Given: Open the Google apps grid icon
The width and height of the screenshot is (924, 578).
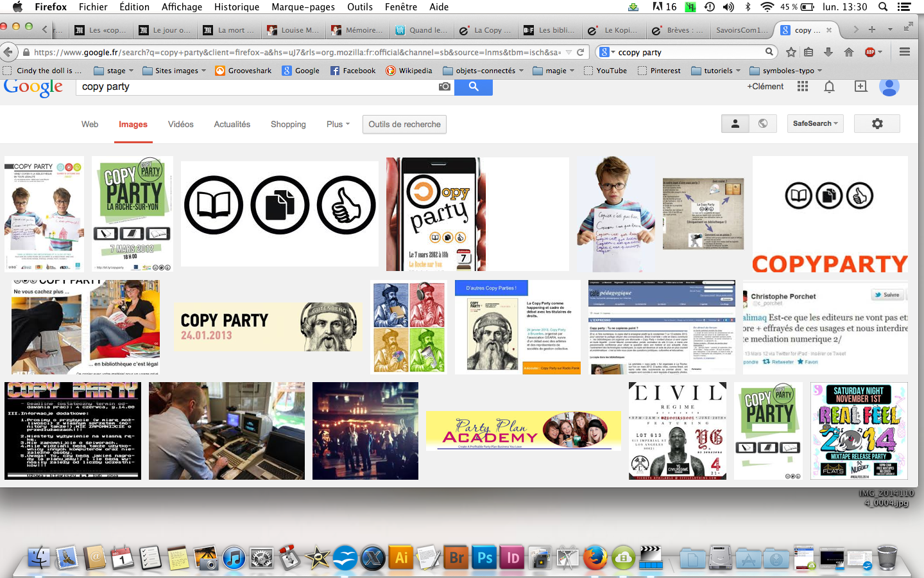Looking at the screenshot, I should coord(803,86).
